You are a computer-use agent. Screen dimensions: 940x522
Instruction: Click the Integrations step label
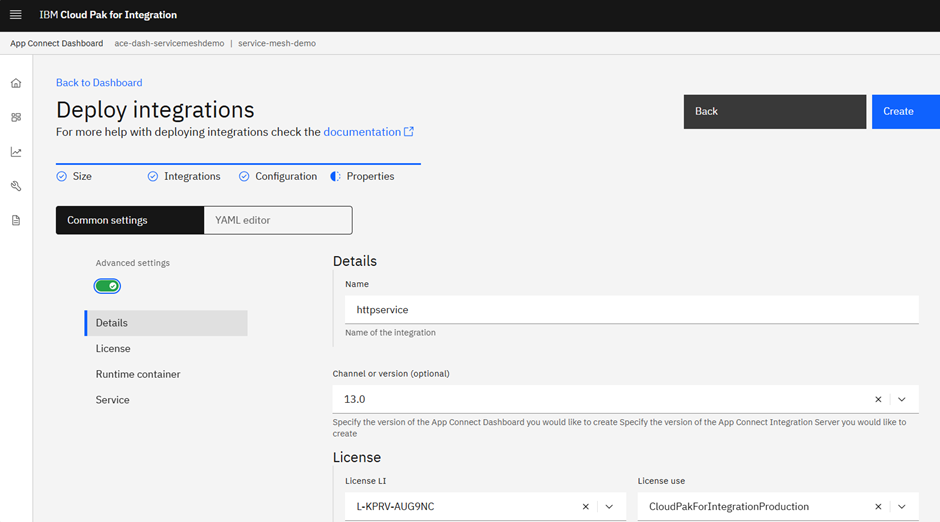pos(192,176)
